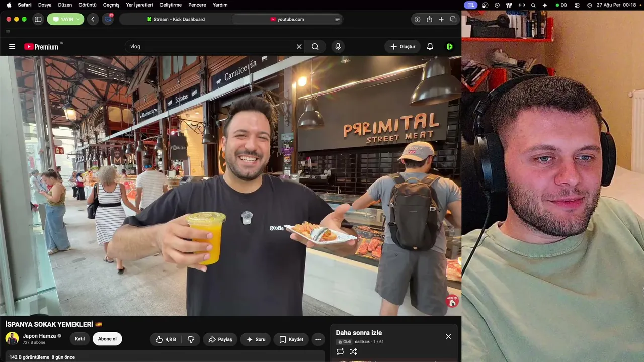Open the Pencere menu
The image size is (644, 362).
[197, 5]
